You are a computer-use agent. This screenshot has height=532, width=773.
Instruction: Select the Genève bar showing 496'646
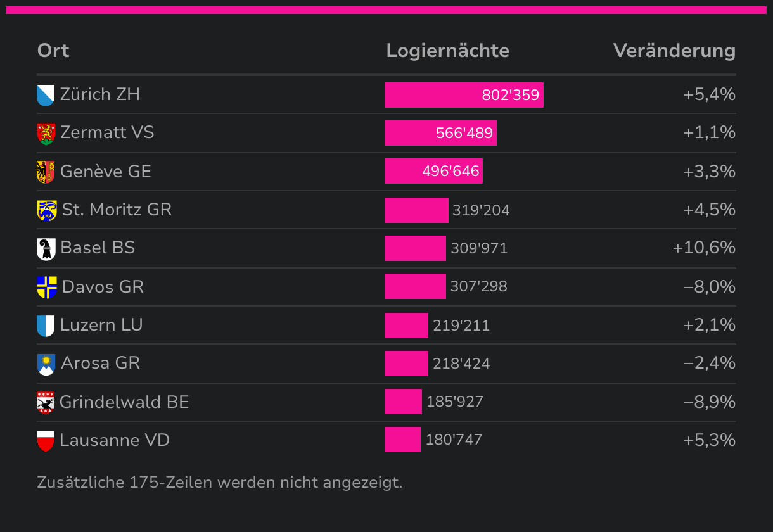(434, 171)
